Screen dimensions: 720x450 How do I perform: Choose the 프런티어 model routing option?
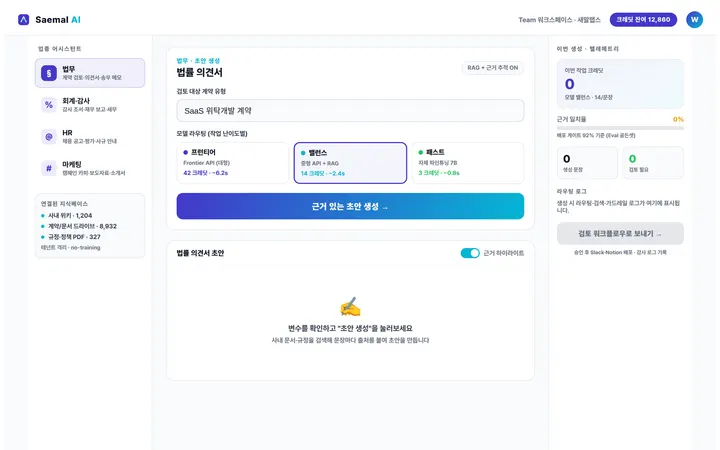coord(233,163)
